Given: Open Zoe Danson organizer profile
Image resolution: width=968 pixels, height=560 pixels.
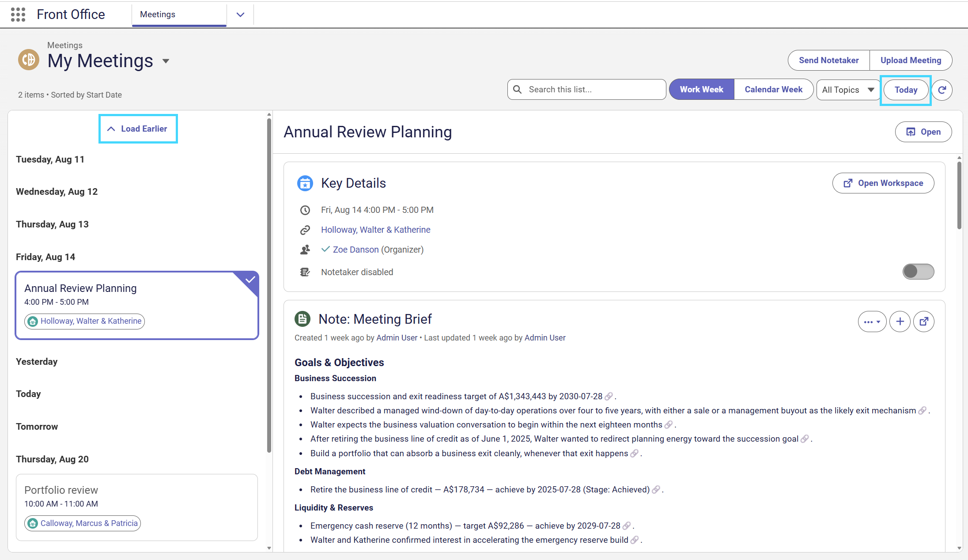Looking at the screenshot, I should point(355,250).
